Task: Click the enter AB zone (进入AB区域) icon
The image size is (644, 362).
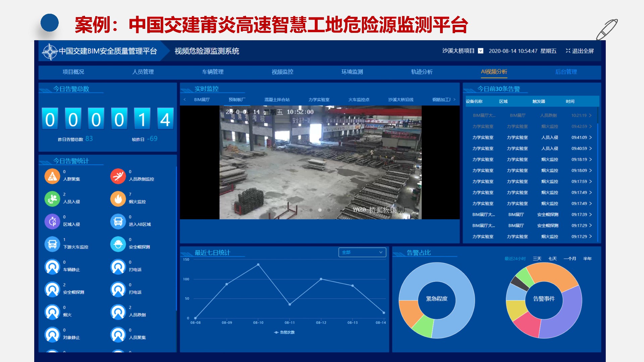Action: [x=118, y=221]
